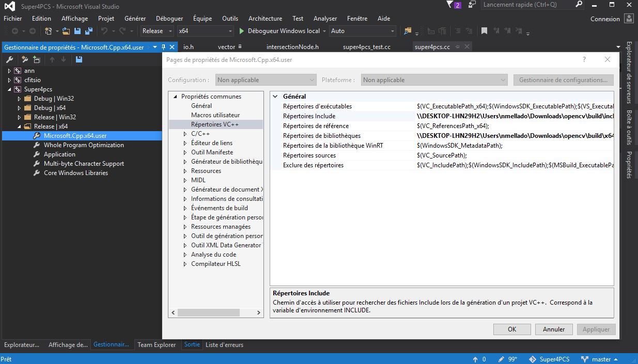The height and width of the screenshot is (364, 638).
Task: Click the Find in Files toolbar icon
Action: 408,31
